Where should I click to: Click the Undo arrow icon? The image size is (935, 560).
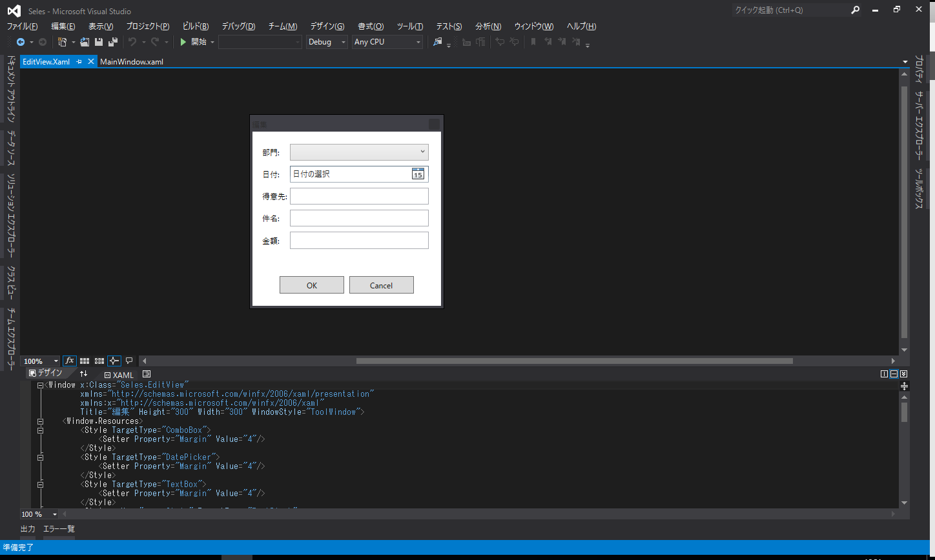pyautogui.click(x=132, y=42)
